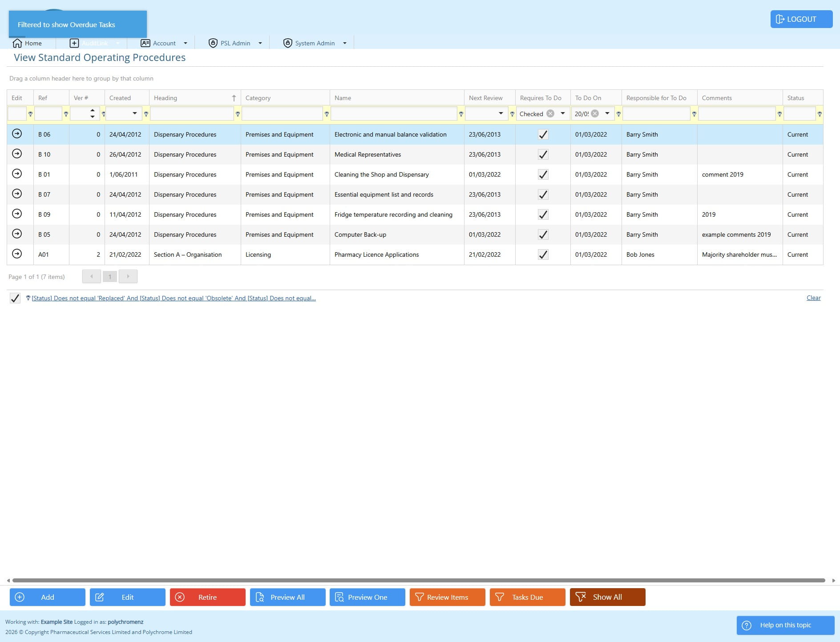Click the Clear filter link
The height and width of the screenshot is (642, 840).
click(x=813, y=298)
